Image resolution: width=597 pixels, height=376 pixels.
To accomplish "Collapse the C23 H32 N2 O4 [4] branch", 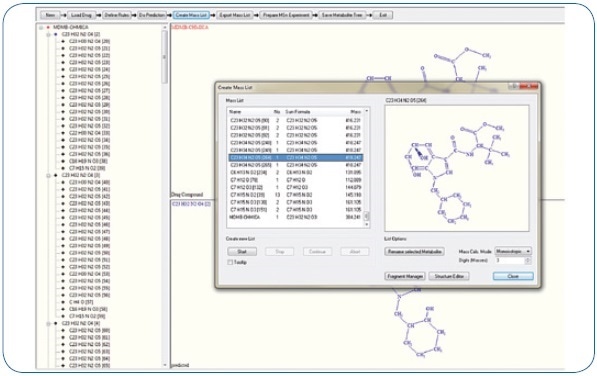I will coord(48,323).
